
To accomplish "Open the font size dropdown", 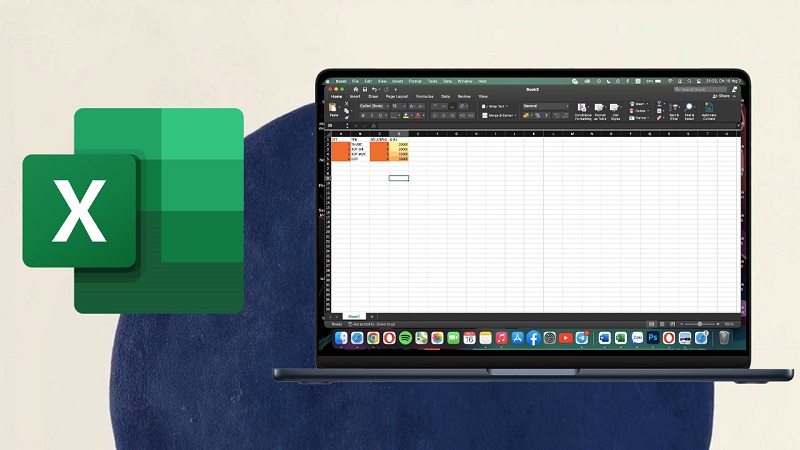I will click(x=399, y=106).
